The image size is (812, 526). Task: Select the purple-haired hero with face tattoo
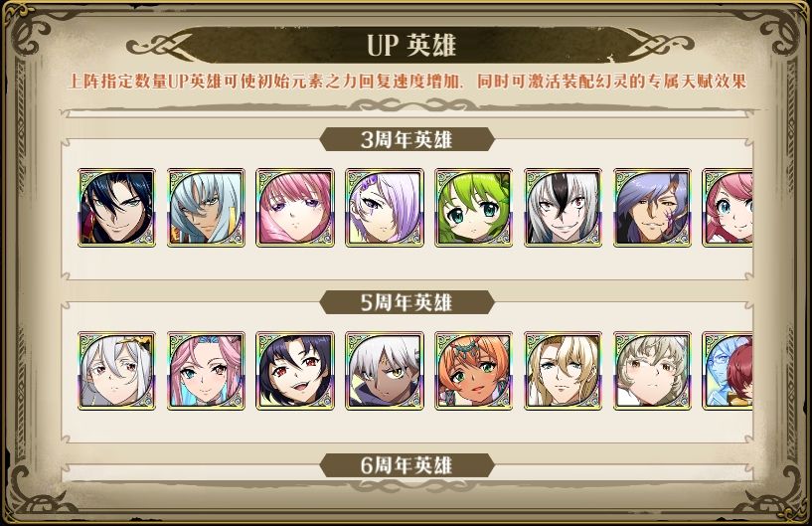click(653, 207)
